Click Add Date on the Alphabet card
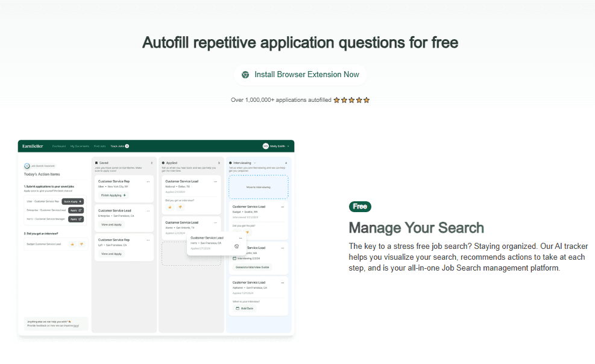The width and height of the screenshot is (595, 364). click(245, 308)
